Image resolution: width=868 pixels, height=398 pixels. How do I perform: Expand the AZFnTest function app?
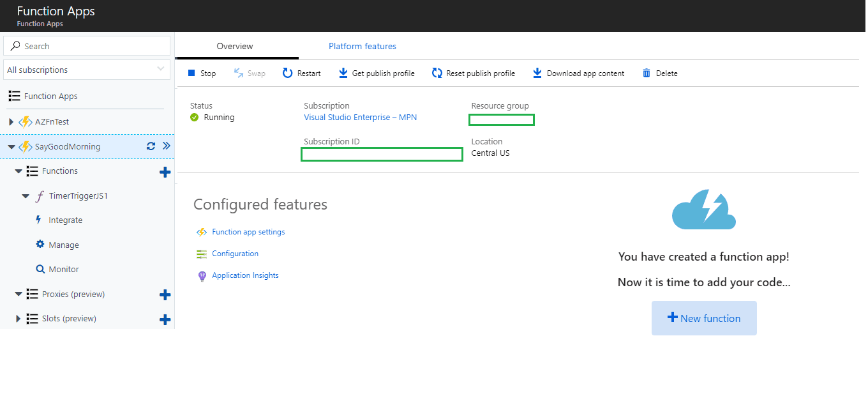[11, 122]
